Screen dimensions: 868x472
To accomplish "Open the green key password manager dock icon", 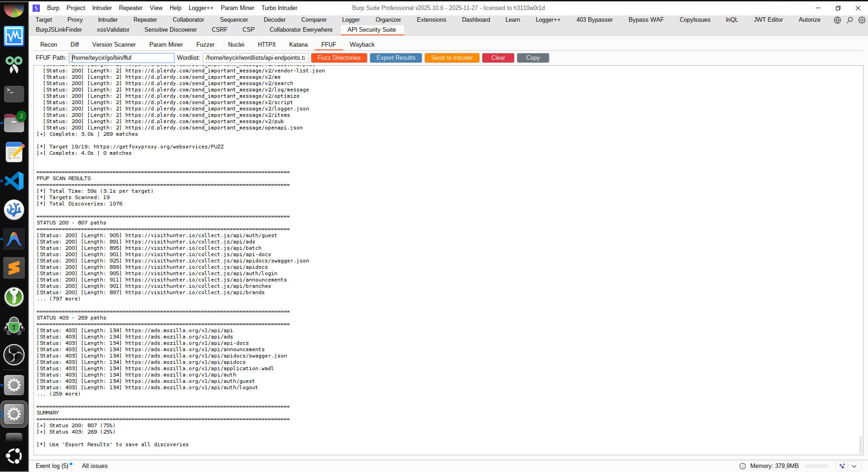I will tap(14, 297).
